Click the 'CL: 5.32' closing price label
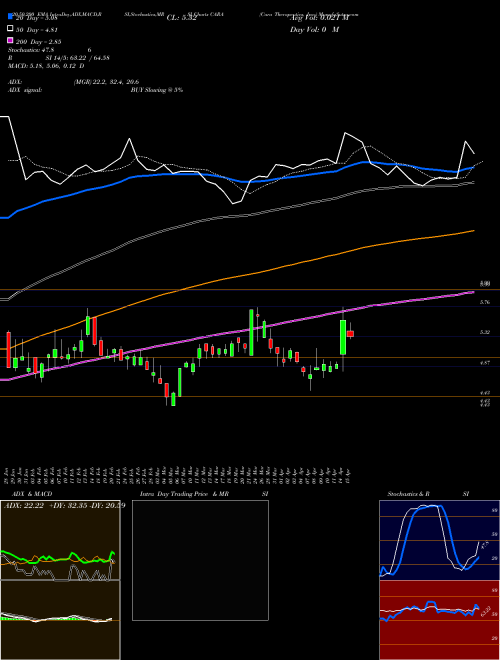Screen dimensions: 500x660 click(181, 18)
